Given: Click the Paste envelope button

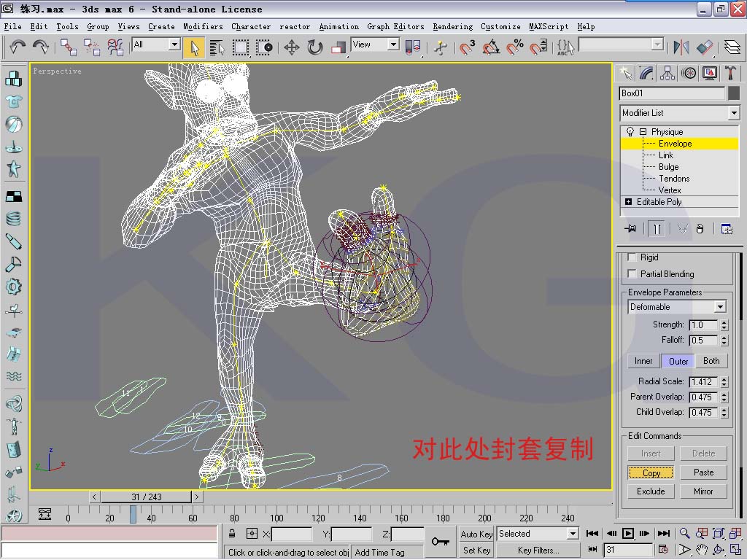Looking at the screenshot, I should point(703,472).
